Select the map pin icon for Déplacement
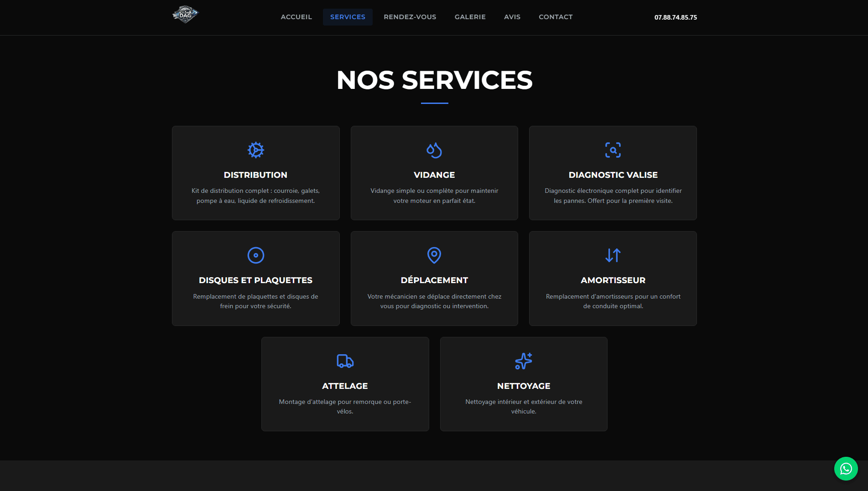The height and width of the screenshot is (491, 868). [434, 255]
